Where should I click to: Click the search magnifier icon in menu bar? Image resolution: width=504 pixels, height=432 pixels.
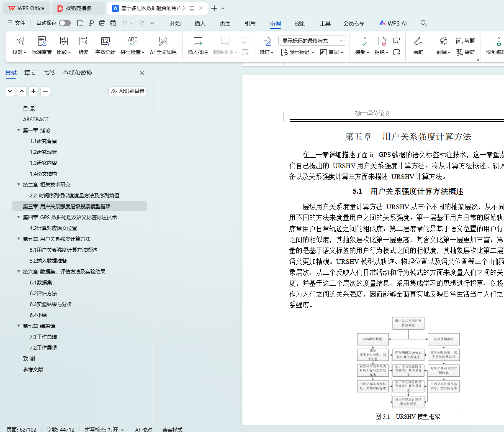tap(424, 23)
